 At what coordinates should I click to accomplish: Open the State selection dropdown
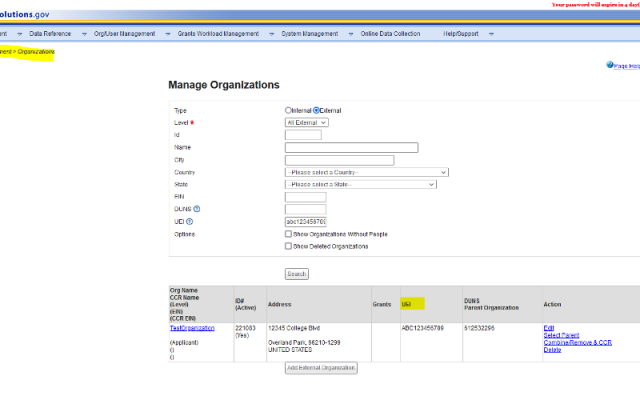(x=361, y=184)
